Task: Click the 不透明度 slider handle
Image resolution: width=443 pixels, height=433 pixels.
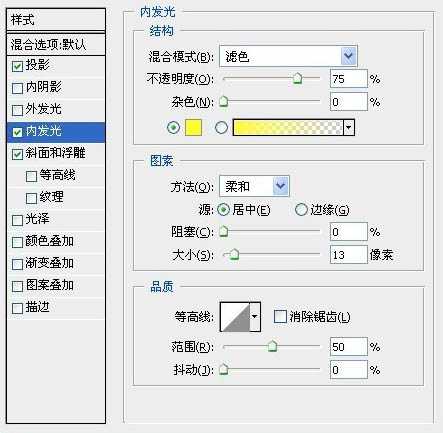Action: coord(297,79)
